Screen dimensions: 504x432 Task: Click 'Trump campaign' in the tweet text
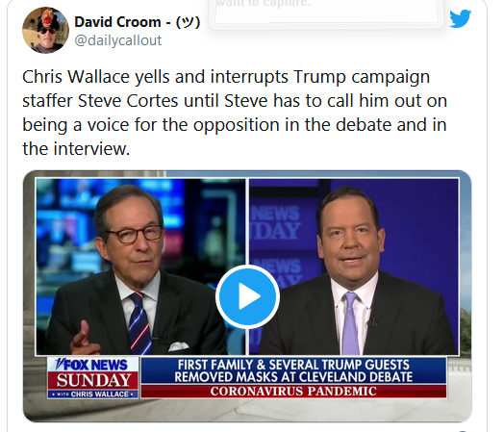tap(362, 77)
